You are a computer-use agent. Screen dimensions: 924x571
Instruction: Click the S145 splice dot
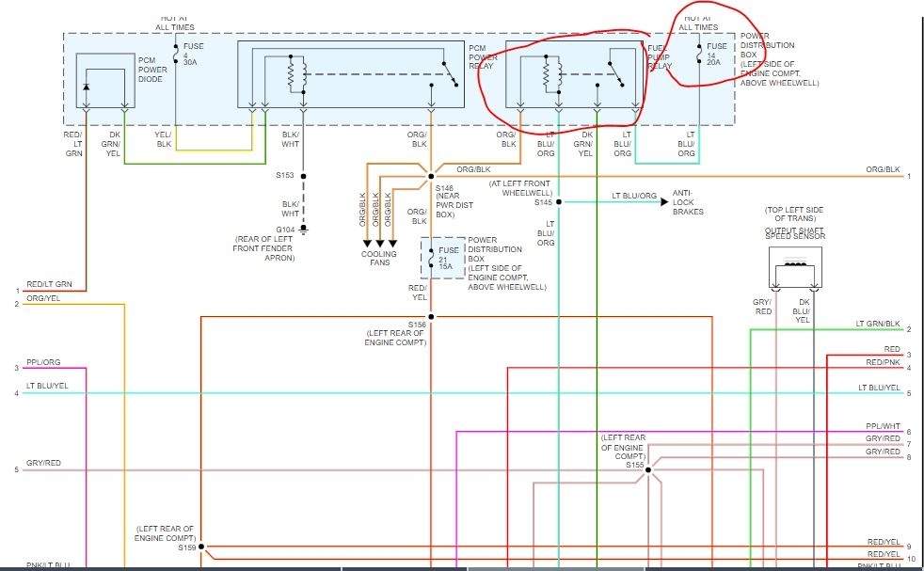[559, 202]
